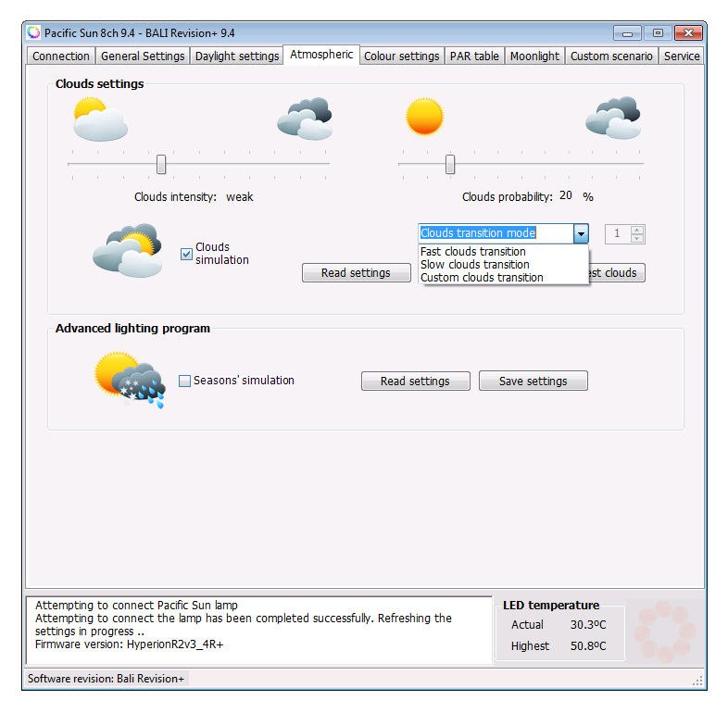
Task: Open the Service tab
Action: [681, 56]
